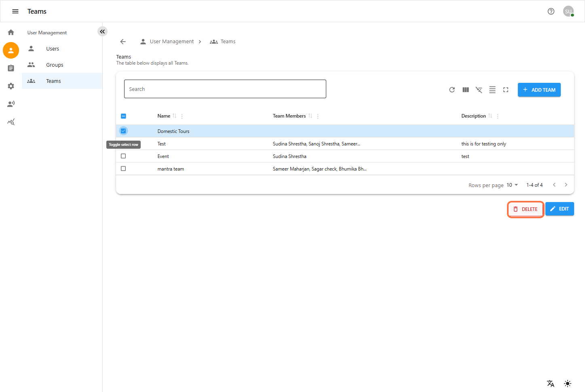Click the ADD TEAM button
Screen dimensions: 585x392
click(x=539, y=90)
